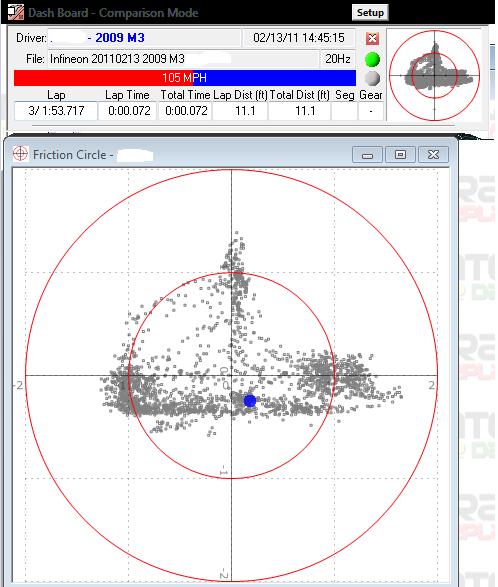Click the 105 MPH speed bar
The image size is (498, 587).
[x=185, y=78]
